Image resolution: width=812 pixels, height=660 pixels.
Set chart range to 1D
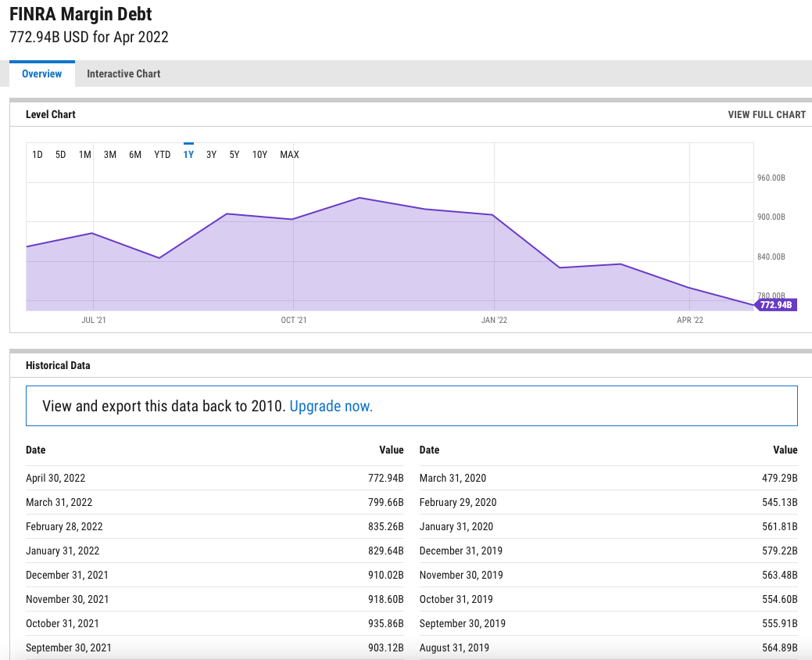pyautogui.click(x=38, y=155)
